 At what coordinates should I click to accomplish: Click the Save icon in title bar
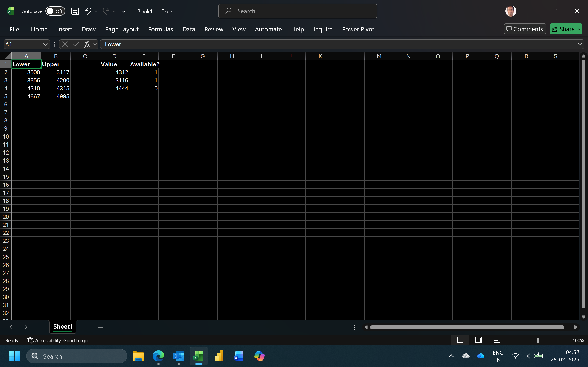(x=75, y=11)
